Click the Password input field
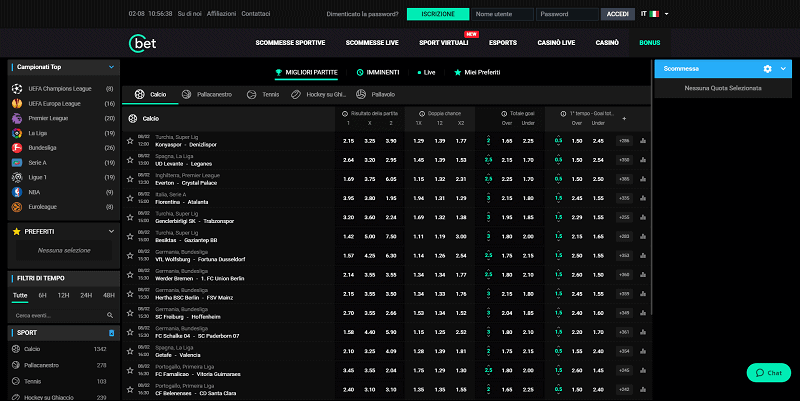This screenshot has height=401, width=800. [567, 14]
